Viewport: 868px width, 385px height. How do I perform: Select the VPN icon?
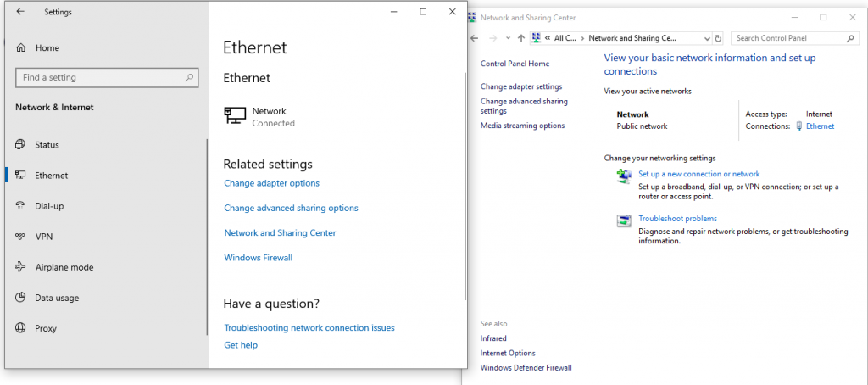point(20,237)
